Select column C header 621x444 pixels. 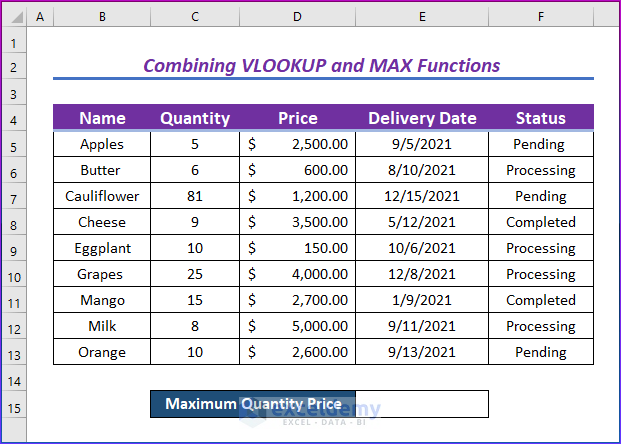click(194, 18)
